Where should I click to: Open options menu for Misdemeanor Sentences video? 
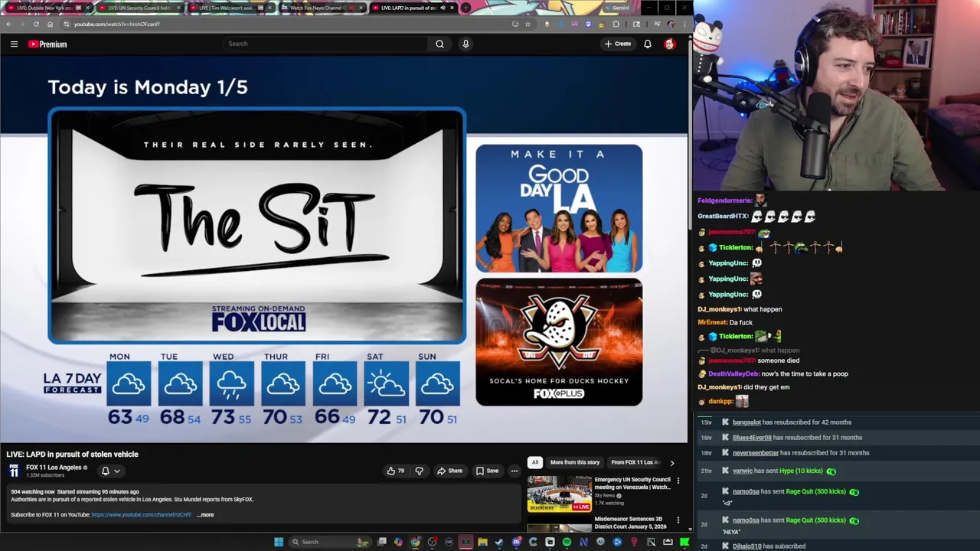coord(678,520)
